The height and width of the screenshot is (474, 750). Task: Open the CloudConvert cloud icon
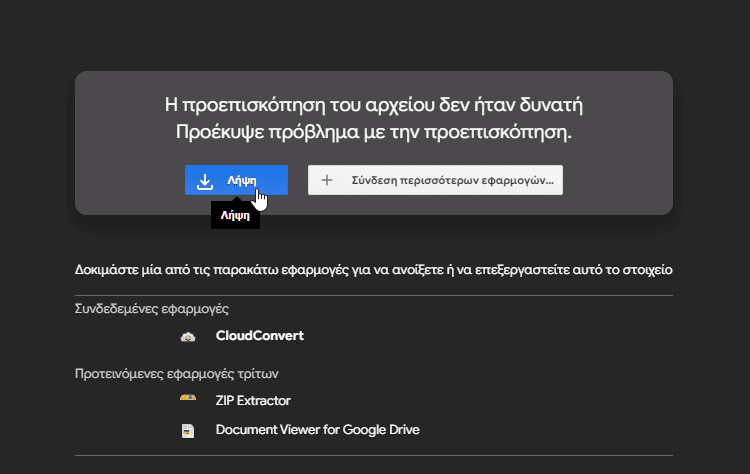point(188,337)
